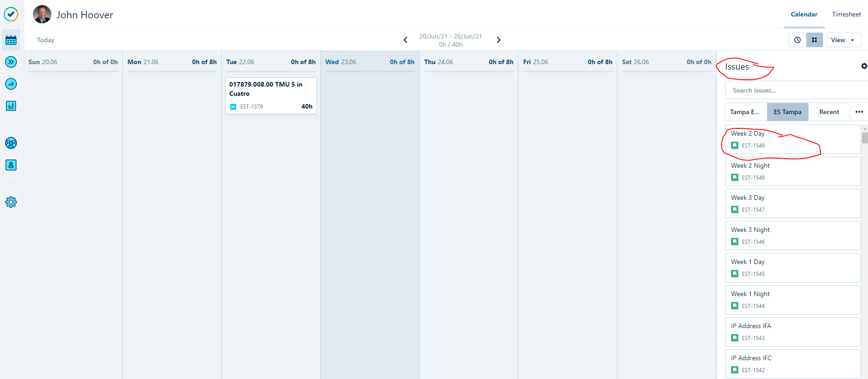Select the Week 3 Day issue
The width and height of the screenshot is (868, 379).
793,203
